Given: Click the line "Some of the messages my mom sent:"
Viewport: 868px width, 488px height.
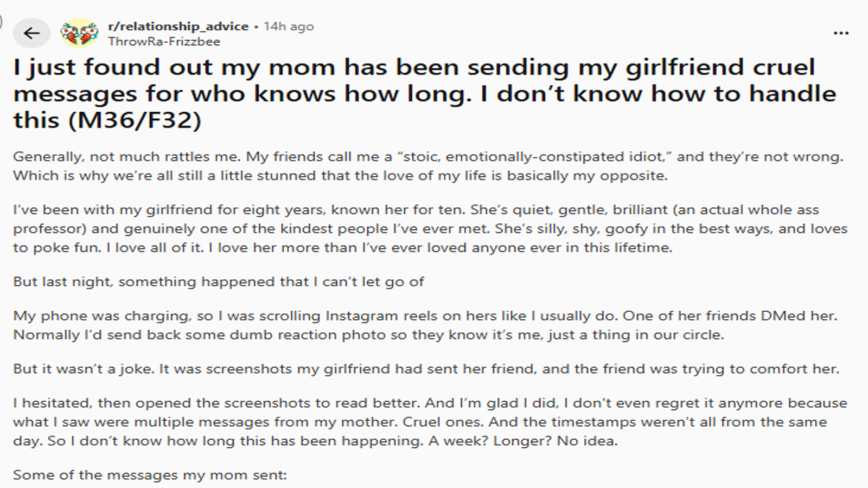Looking at the screenshot, I should point(150,475).
